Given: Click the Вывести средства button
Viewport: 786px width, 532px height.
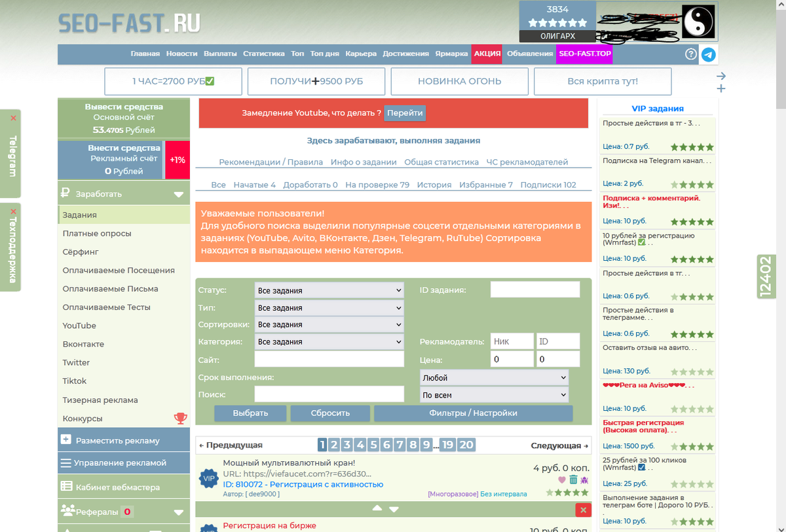Looking at the screenshot, I should (x=124, y=107).
